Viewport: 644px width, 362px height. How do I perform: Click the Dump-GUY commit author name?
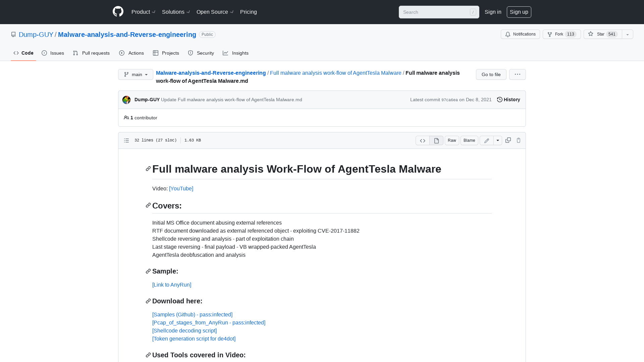coord(147,100)
